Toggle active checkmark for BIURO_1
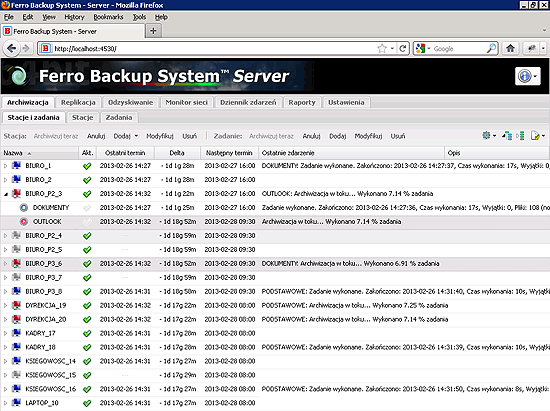The width and height of the screenshot is (550, 411). click(87, 166)
